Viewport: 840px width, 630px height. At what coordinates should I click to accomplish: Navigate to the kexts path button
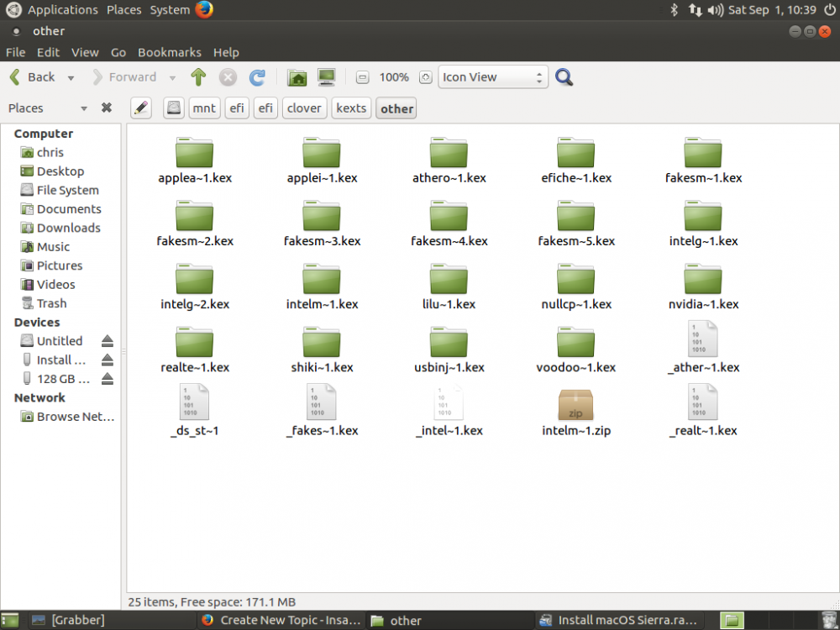point(351,108)
